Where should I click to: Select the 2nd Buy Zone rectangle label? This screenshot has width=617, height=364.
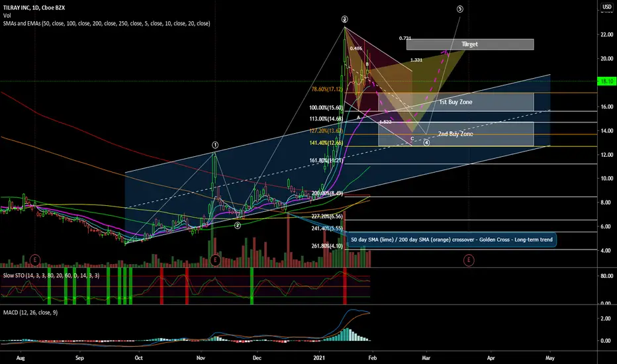point(455,134)
